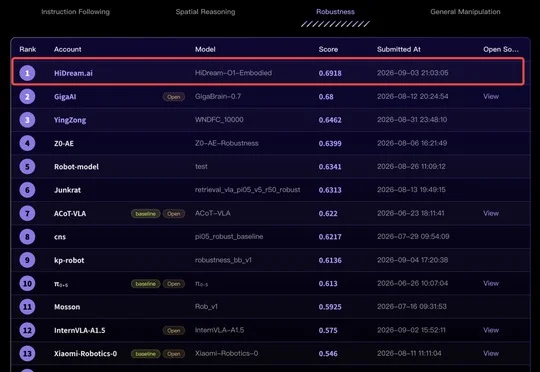Open the View link for GigaAI
Screen dimensions: 540x372
point(491,96)
